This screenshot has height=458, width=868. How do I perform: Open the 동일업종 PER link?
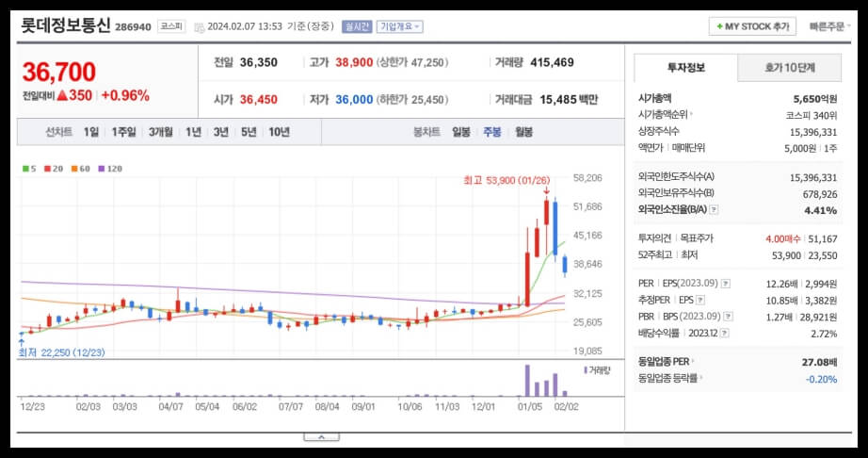(666, 362)
